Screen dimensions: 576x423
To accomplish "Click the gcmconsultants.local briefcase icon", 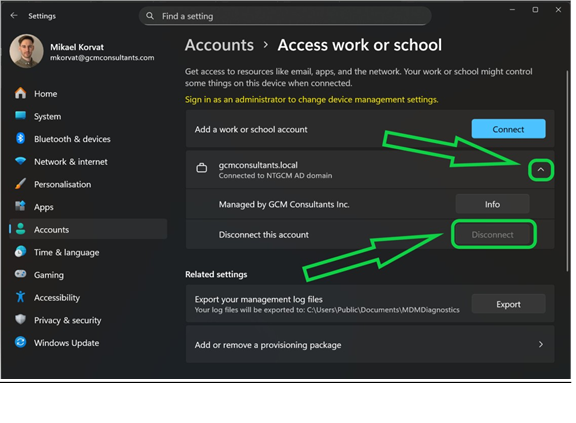I will pos(202,168).
